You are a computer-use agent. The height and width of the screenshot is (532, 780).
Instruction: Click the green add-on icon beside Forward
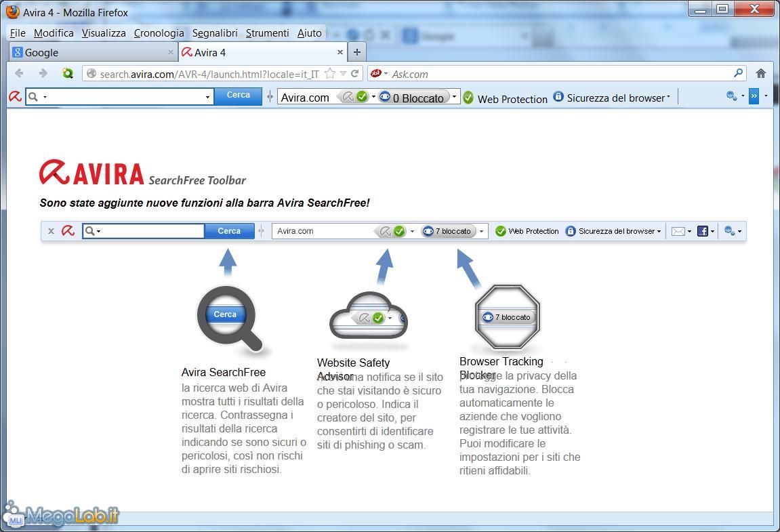point(67,74)
